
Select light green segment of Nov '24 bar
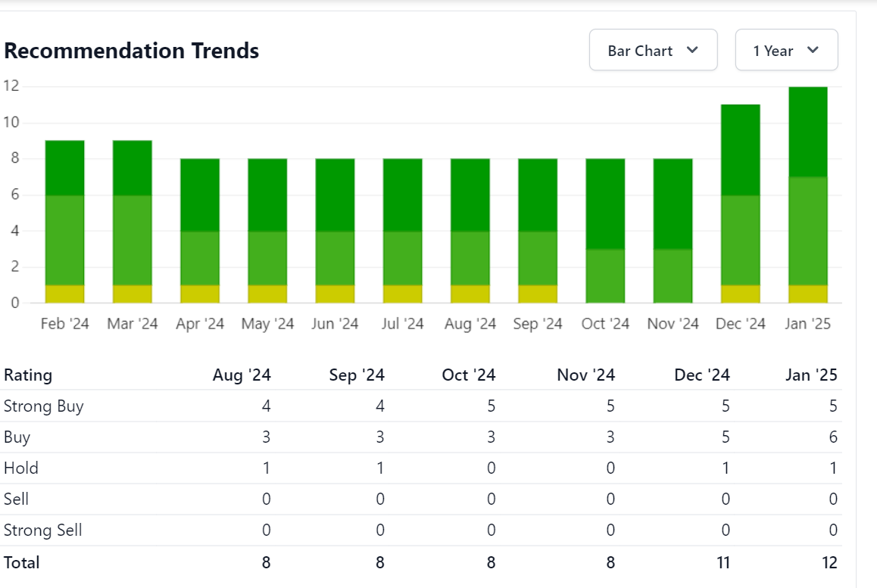673,276
